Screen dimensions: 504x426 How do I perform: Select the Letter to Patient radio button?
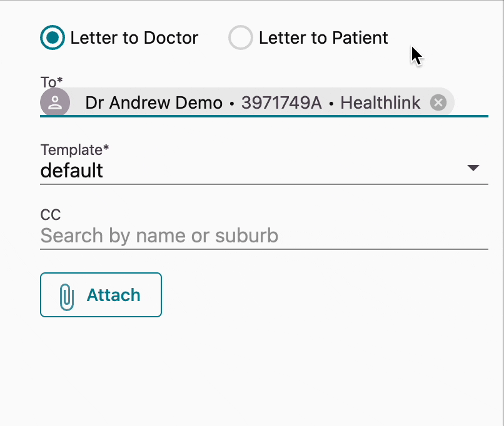point(241,38)
